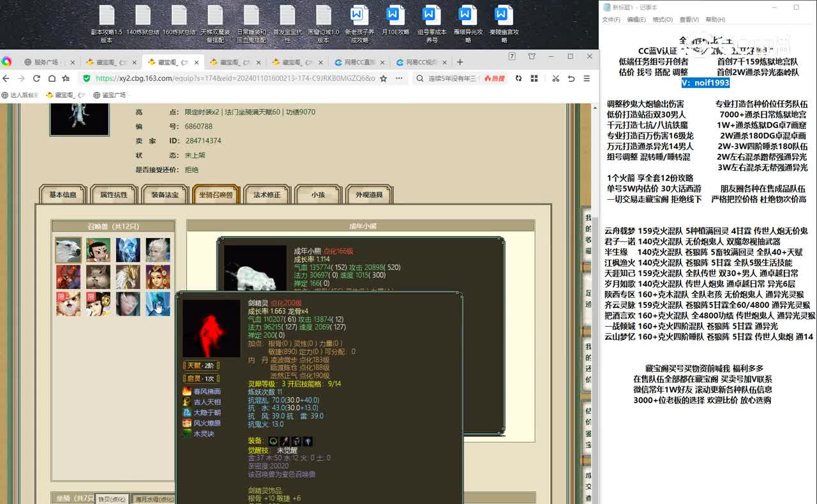Open the 属性抗性 tab
The width and height of the screenshot is (817, 504).
[114, 195]
